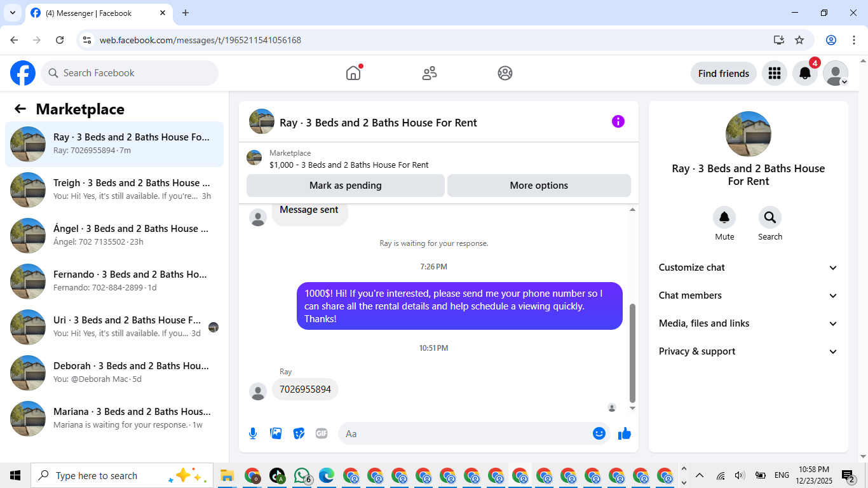Viewport: 868px width, 488px height.
Task: Click Mark as pending button
Action: point(346,186)
